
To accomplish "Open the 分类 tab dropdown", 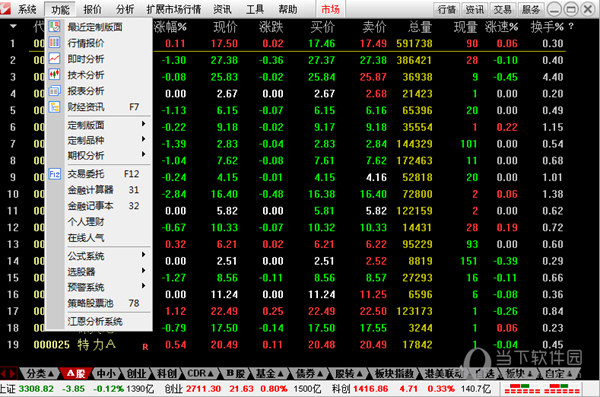I will 51,373.
